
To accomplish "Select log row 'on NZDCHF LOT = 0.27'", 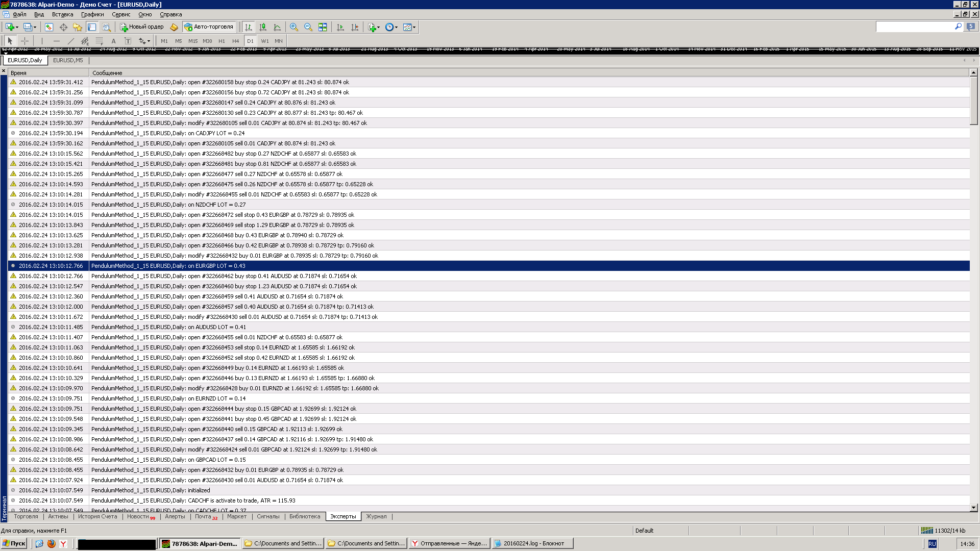I will point(489,205).
